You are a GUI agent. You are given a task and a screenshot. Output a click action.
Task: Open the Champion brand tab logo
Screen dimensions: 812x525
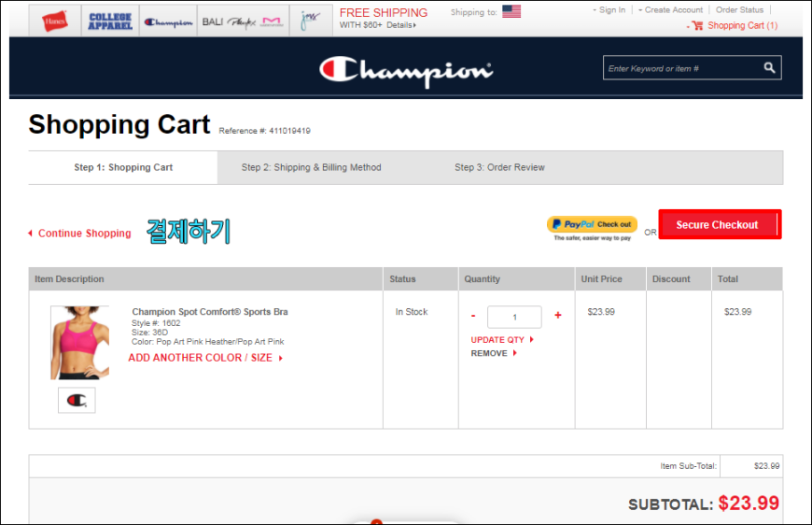pyautogui.click(x=168, y=22)
